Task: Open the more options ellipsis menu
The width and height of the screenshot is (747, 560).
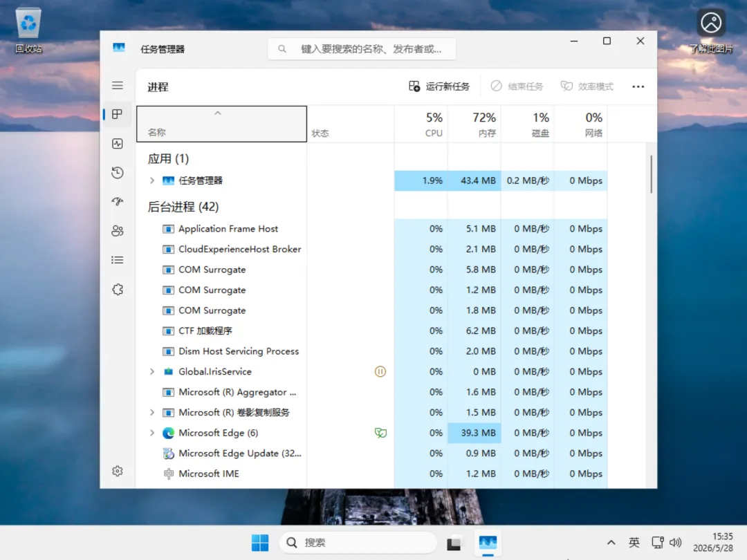Action: tap(638, 86)
